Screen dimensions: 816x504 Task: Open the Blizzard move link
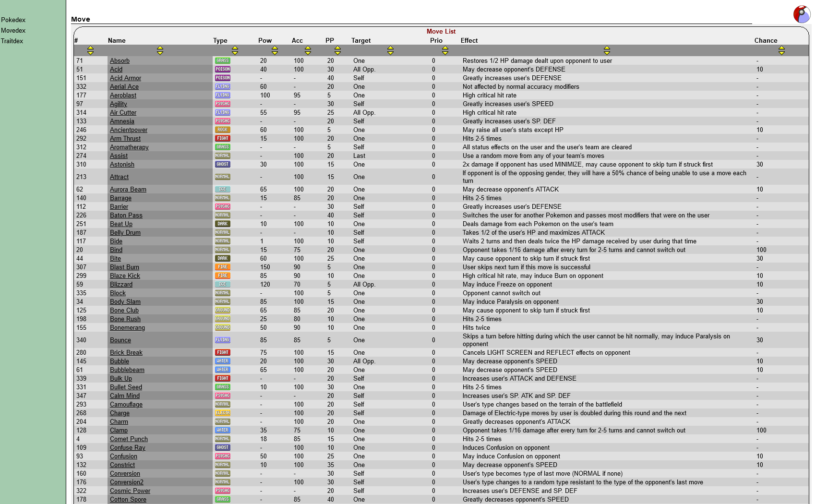pyautogui.click(x=121, y=284)
